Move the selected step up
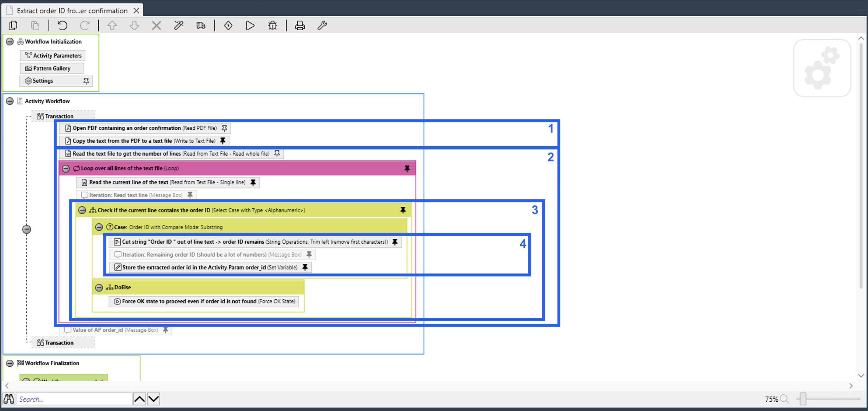Screen dimensions: 868x411 (112, 25)
